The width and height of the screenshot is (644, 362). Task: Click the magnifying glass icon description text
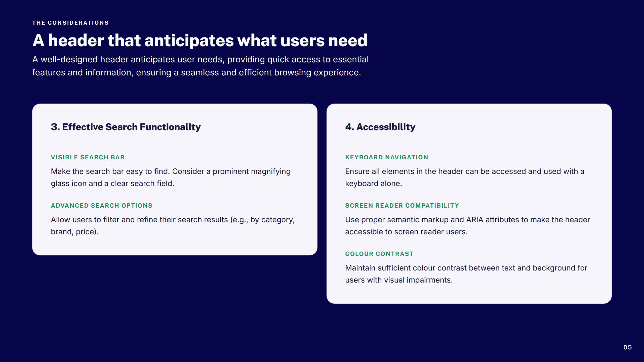point(171,177)
